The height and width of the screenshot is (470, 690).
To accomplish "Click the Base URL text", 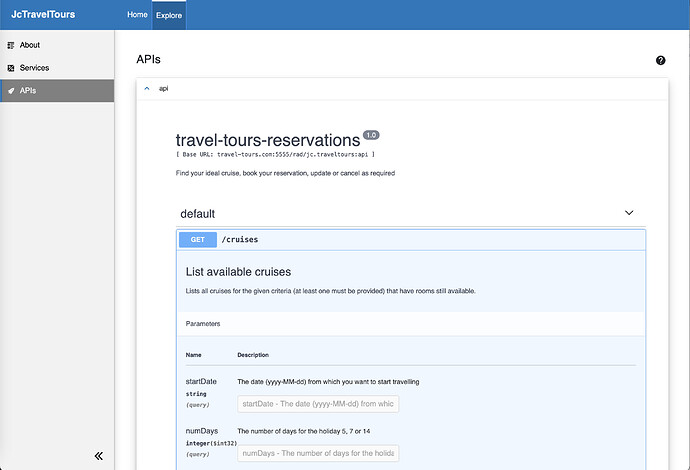I will coord(275,154).
